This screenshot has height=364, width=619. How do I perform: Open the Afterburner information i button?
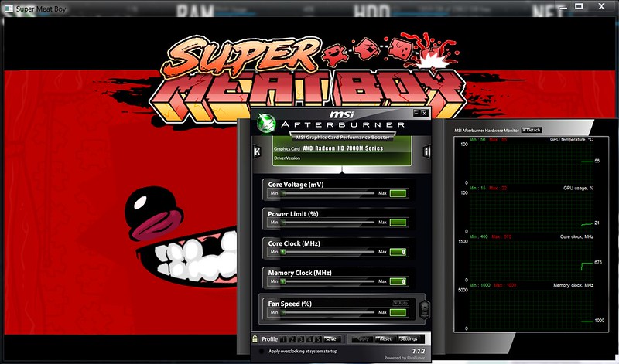426,151
